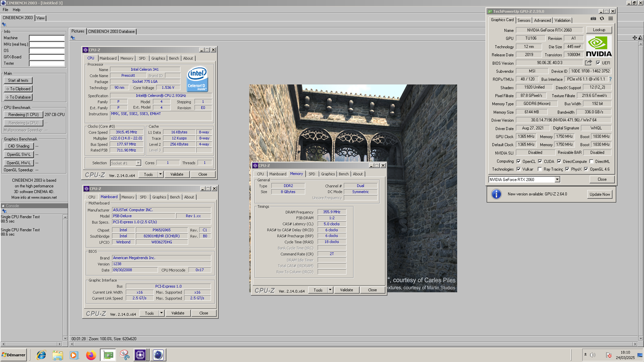
Task: Take a GPU-Z screenshot with camera icon
Action: pyautogui.click(x=593, y=19)
